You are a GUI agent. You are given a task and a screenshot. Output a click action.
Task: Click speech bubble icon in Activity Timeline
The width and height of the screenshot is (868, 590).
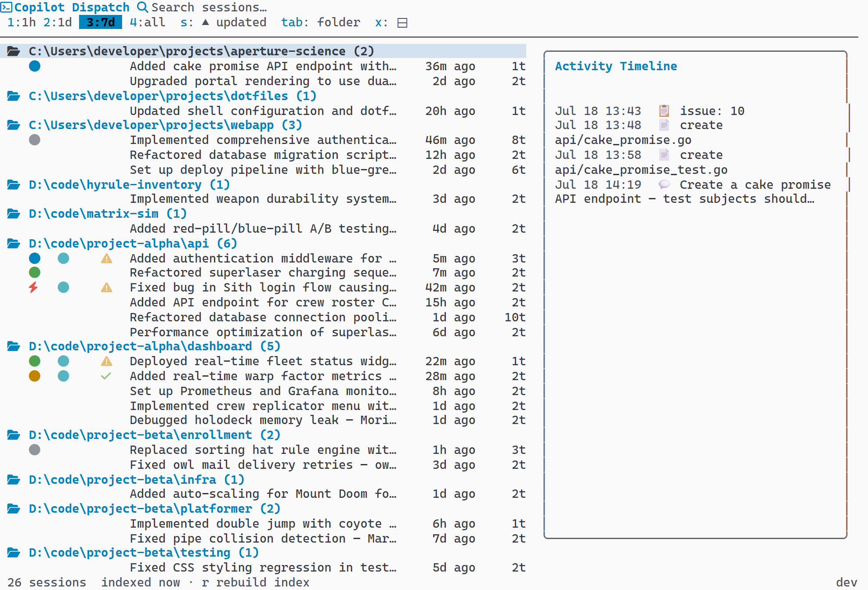tap(664, 184)
